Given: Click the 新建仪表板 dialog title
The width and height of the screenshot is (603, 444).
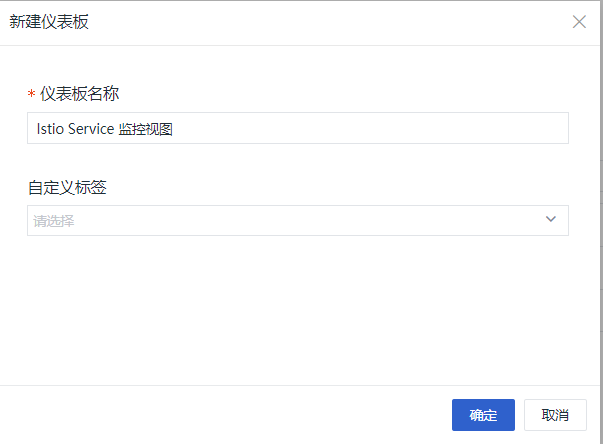Looking at the screenshot, I should [x=49, y=22].
